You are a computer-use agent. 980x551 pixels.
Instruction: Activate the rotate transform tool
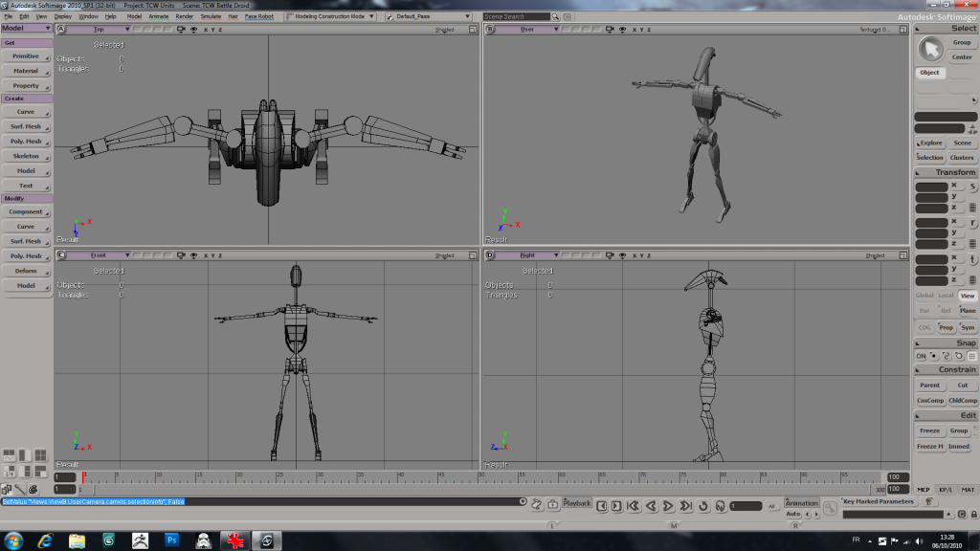pyautogui.click(x=972, y=222)
